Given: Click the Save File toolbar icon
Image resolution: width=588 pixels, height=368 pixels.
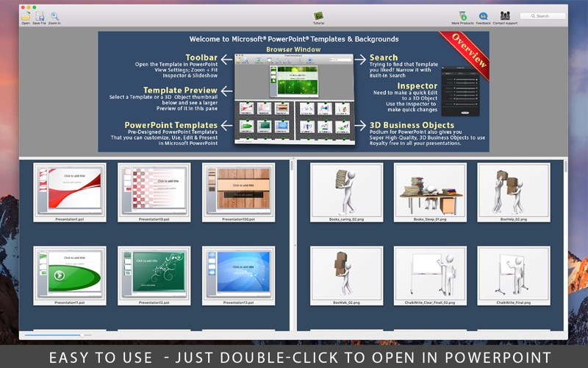Looking at the screenshot, I should point(40,16).
